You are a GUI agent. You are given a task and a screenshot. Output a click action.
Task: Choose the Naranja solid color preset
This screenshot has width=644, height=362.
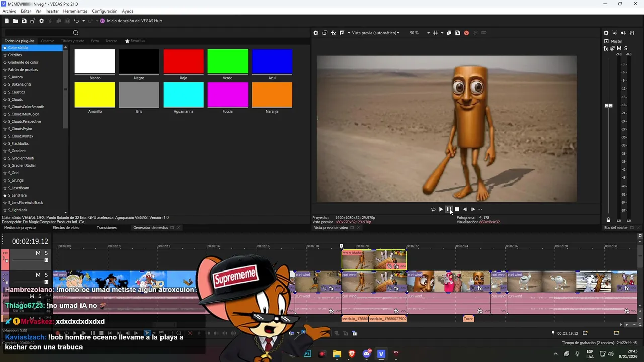tap(272, 95)
